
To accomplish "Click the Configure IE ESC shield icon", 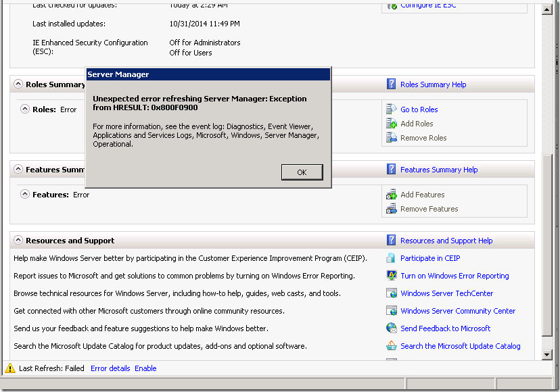I will 392,5.
